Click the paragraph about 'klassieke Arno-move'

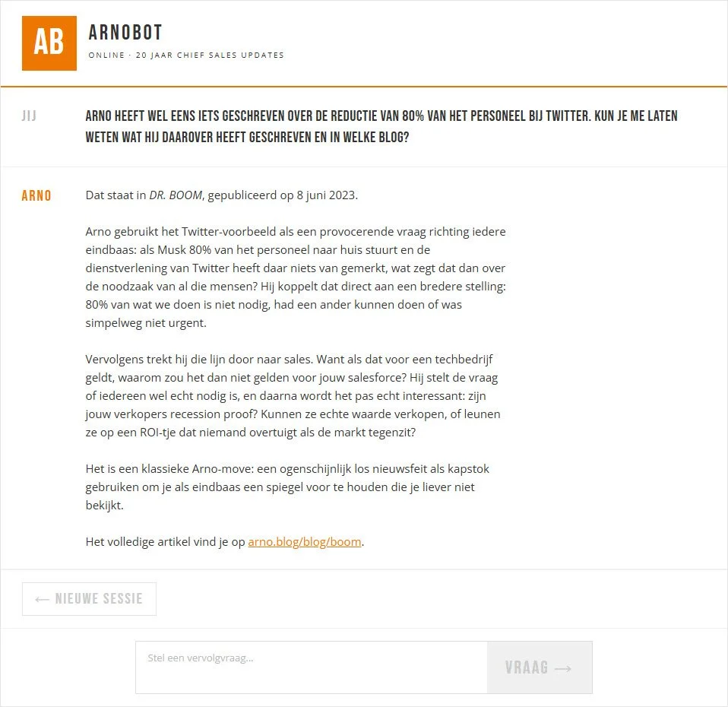point(287,487)
